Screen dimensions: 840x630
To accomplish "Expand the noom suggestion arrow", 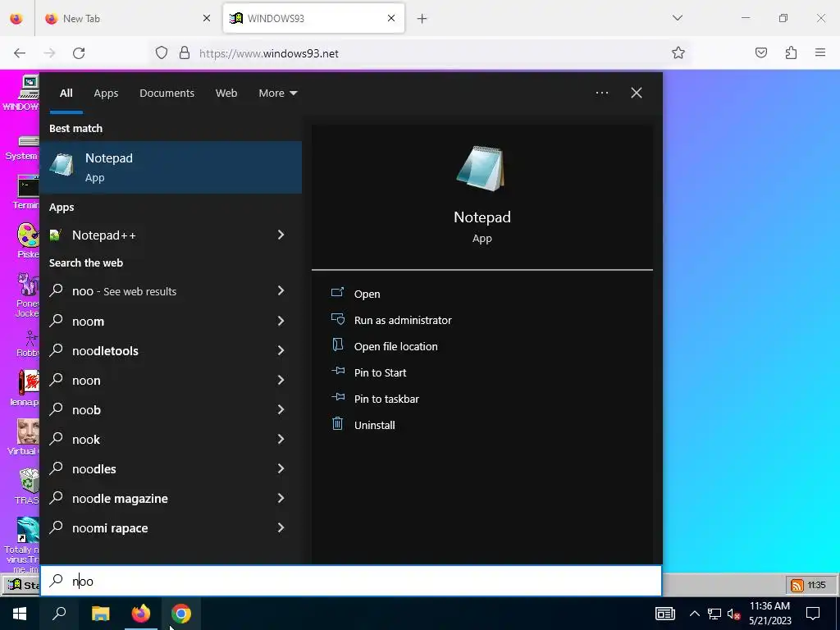I will tap(281, 321).
